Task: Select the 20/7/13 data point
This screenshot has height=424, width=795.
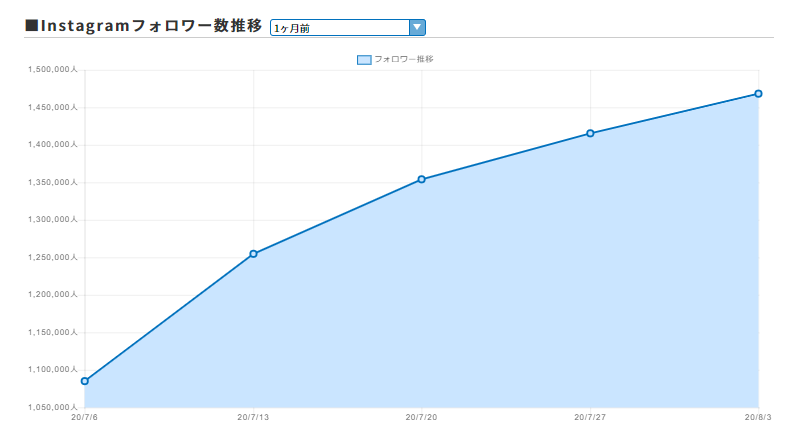Action: (254, 254)
